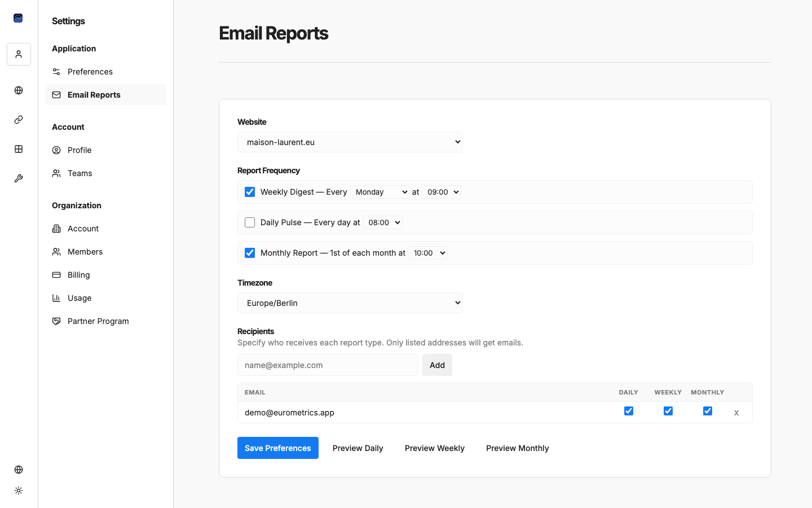Image resolution: width=812 pixels, height=508 pixels.
Task: Uncheck Weekly for demo@eurometrics.app
Action: coord(668,411)
